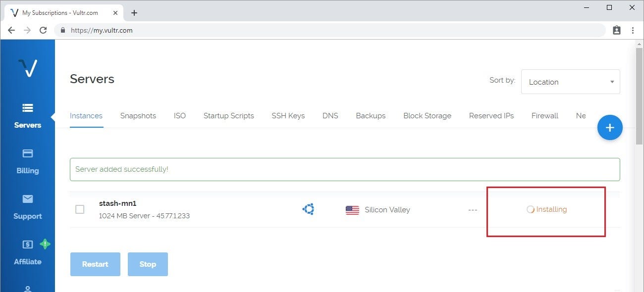Click the account icon at sidebar bottom
This screenshot has width=644, height=292.
[x=28, y=289]
